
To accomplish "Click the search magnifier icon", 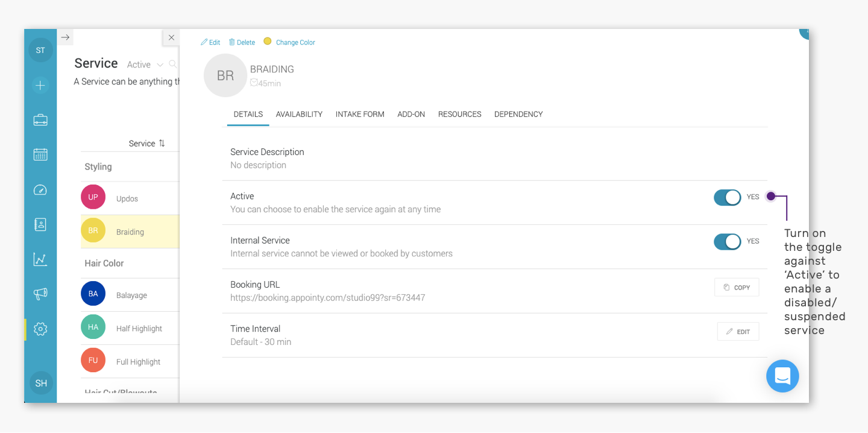I will pyautogui.click(x=173, y=64).
